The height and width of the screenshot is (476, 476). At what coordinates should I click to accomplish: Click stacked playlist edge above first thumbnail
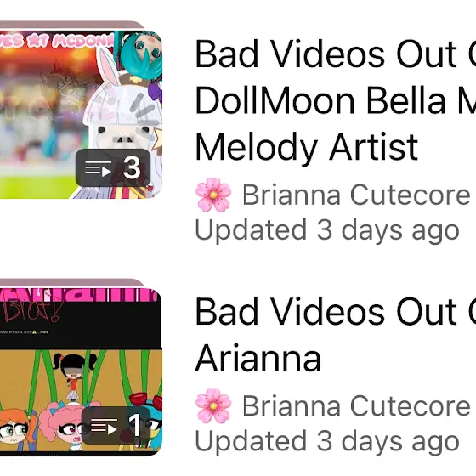tap(72, 25)
